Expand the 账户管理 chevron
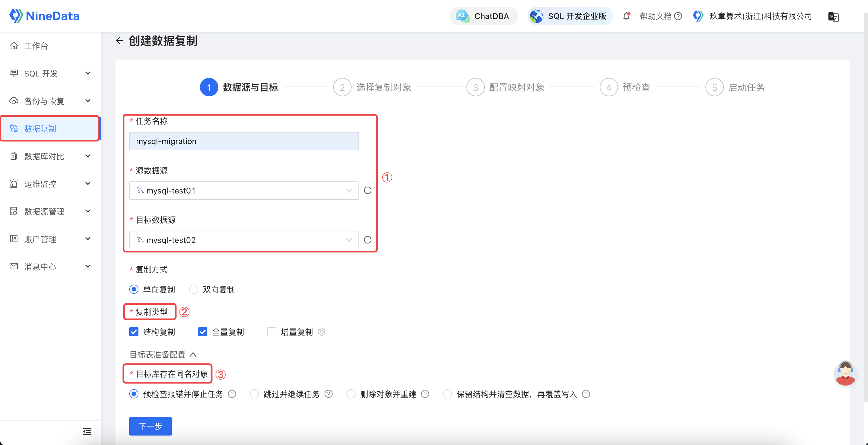 tap(88, 239)
